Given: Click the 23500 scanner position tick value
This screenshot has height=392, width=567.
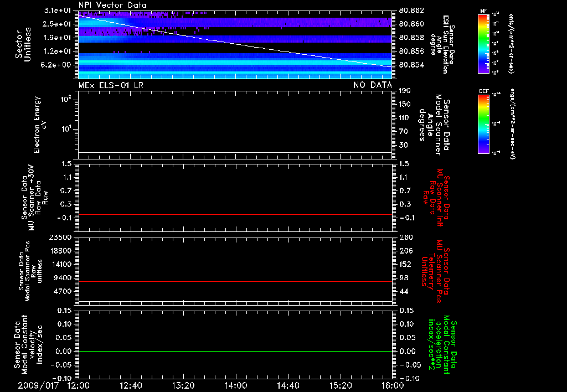Looking at the screenshot, I should (61, 237).
